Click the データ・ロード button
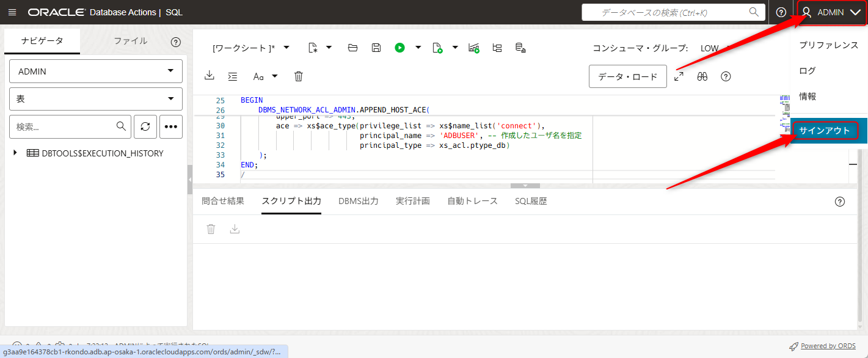The image size is (868, 358). 628,76
